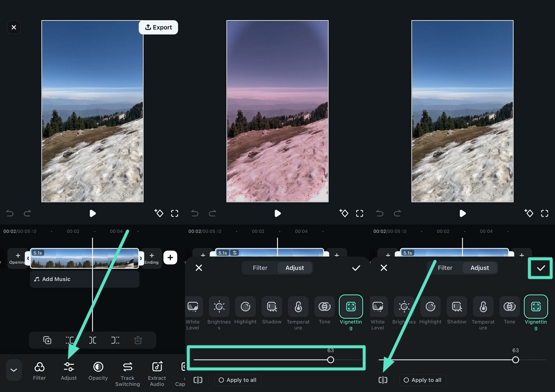
Task: Play the preview in right screen
Action: pyautogui.click(x=462, y=213)
